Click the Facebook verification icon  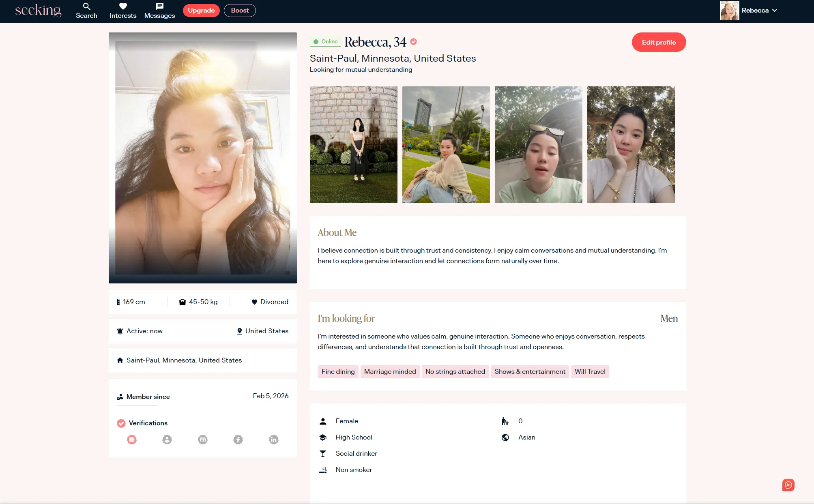[238, 440]
